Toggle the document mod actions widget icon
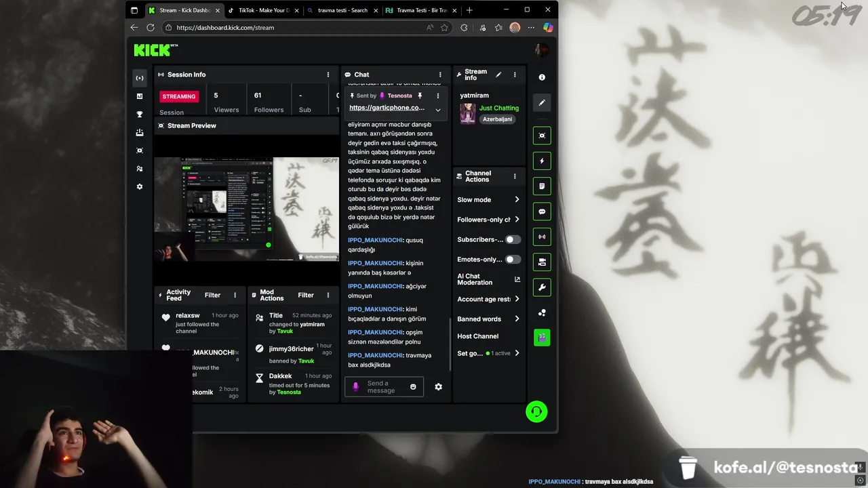The height and width of the screenshot is (488, 868). click(x=542, y=186)
